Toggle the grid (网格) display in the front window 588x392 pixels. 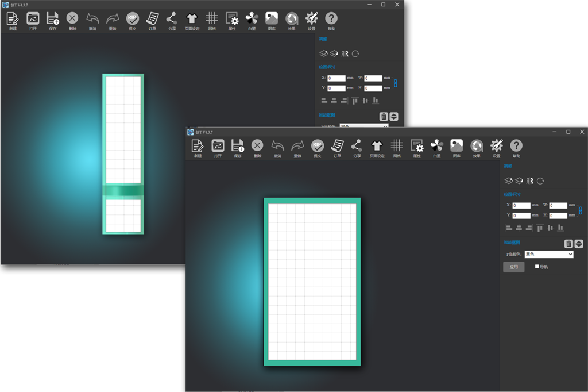point(397,146)
